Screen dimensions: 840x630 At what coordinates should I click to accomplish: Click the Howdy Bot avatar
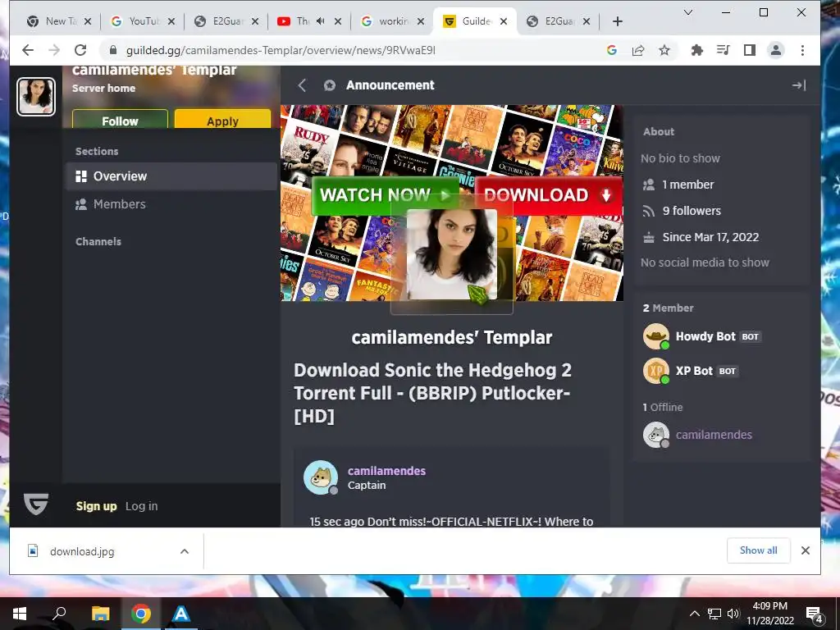coord(656,336)
